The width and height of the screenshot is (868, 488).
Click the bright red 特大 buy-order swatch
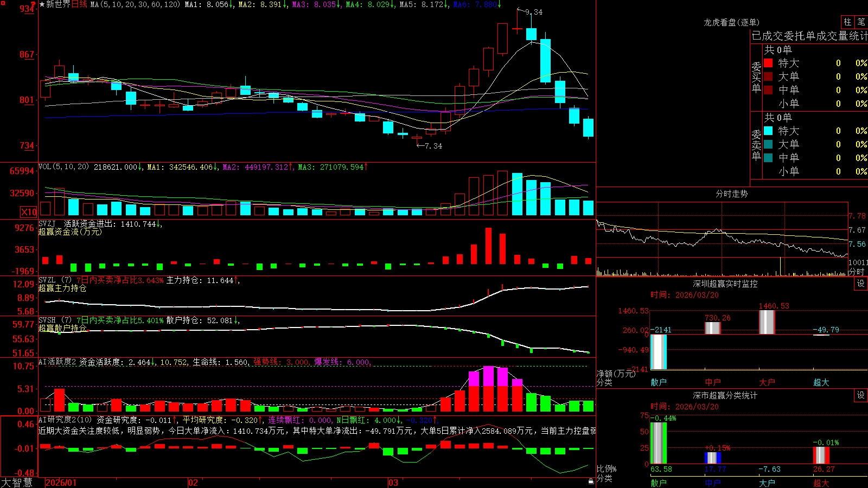[x=768, y=63]
